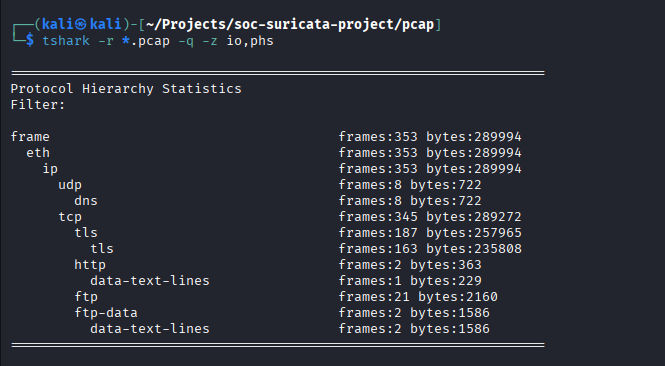Click the 'io,phs' argument in the command
Screen dimensions: 665x366
tap(250, 41)
